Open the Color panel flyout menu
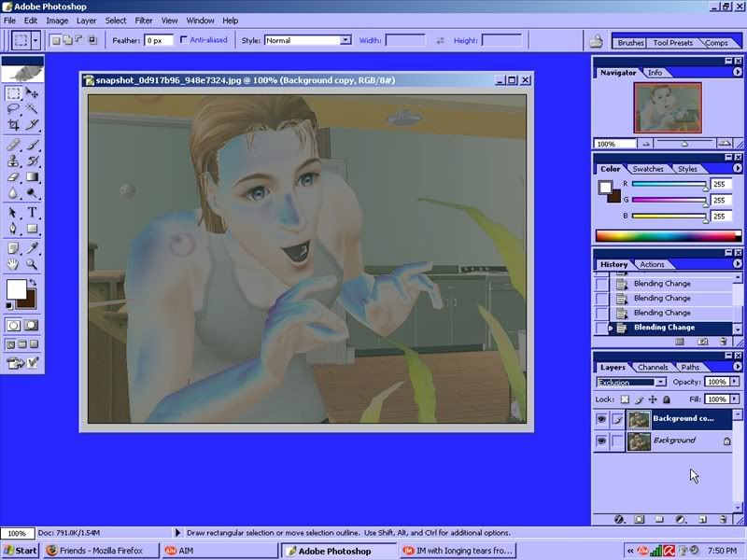The image size is (747, 560). pyautogui.click(x=738, y=168)
